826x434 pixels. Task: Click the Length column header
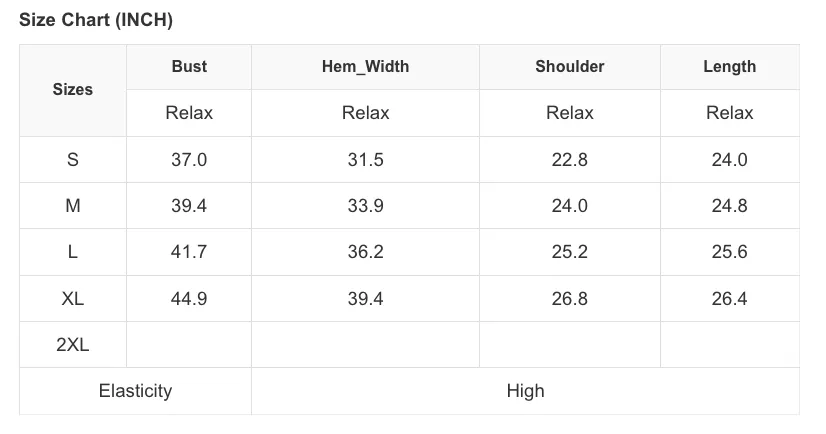click(730, 66)
